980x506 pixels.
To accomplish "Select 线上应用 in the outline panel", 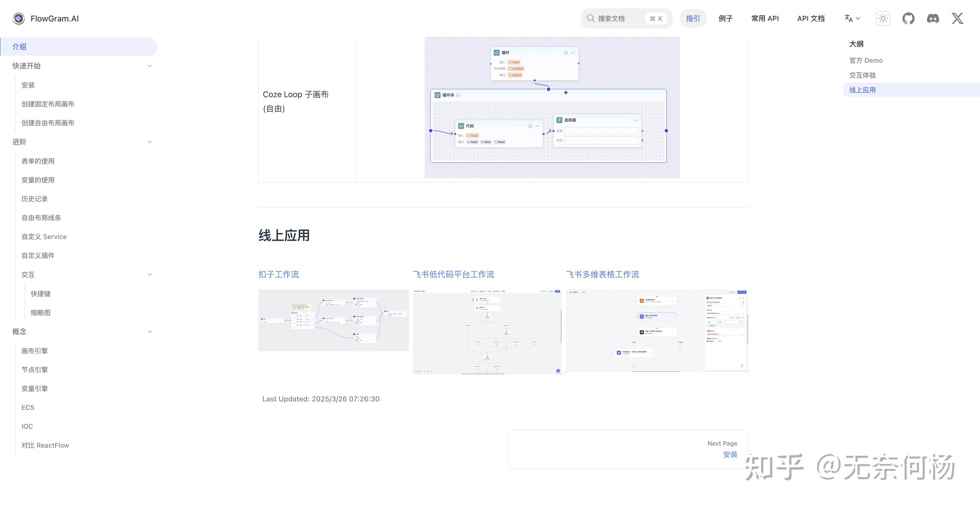I will click(862, 90).
